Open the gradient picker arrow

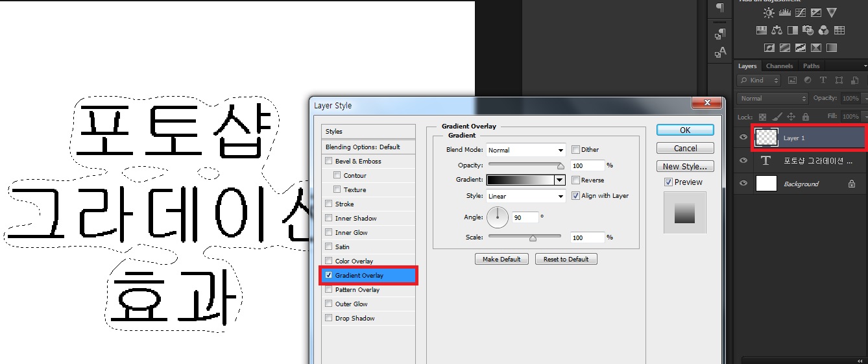[x=559, y=180]
